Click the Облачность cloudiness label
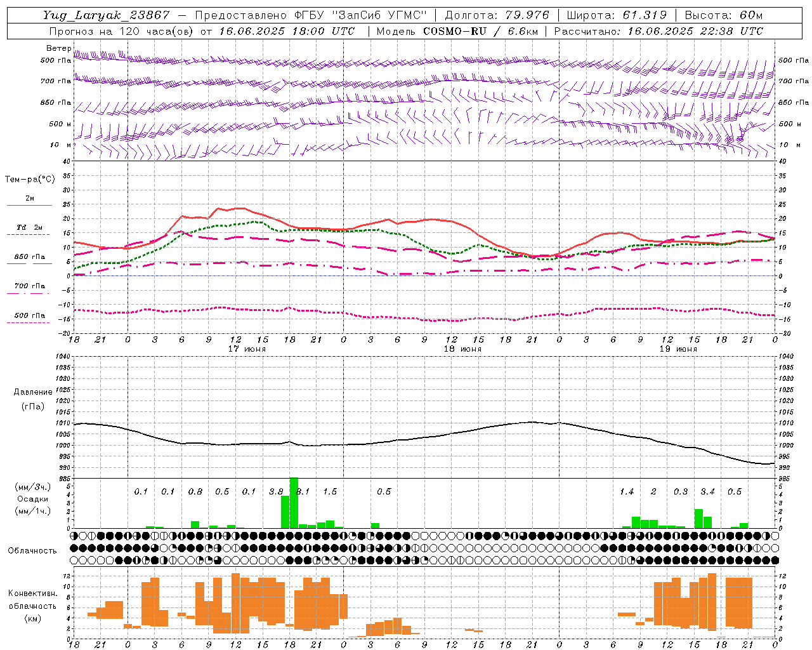812x650 pixels. (32, 550)
